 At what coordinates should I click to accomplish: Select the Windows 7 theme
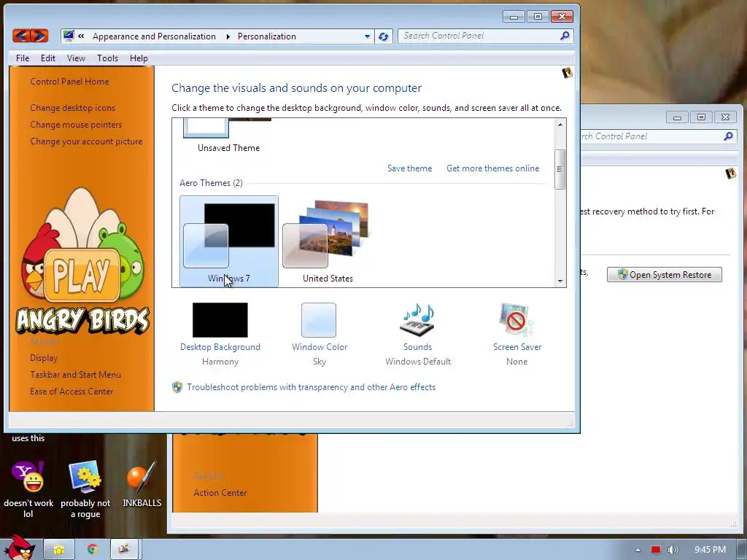click(228, 241)
